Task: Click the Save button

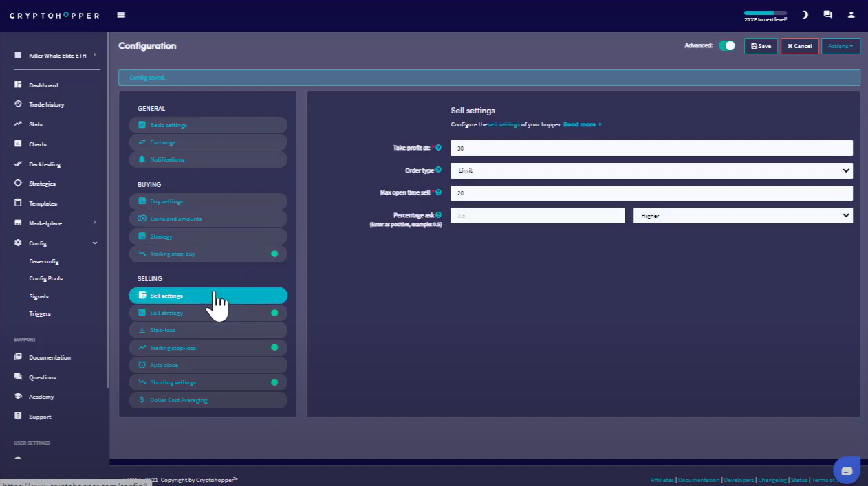Action: coord(761,46)
